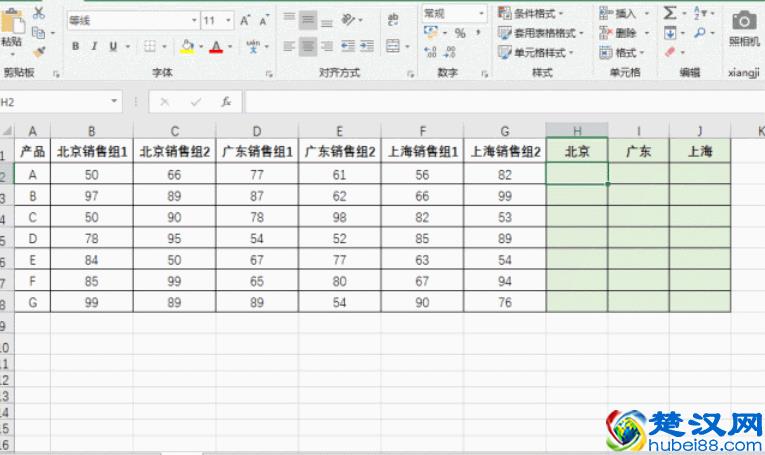Apply percent style format

[460, 33]
